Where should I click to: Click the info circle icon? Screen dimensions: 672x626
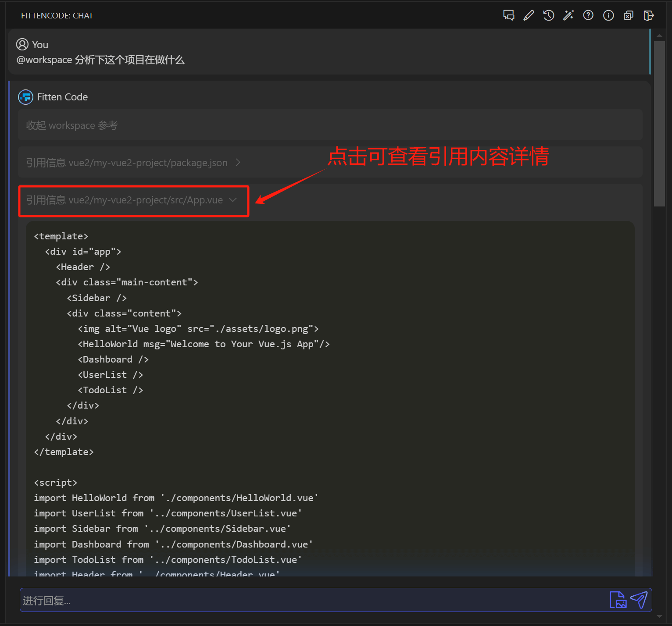[608, 15]
